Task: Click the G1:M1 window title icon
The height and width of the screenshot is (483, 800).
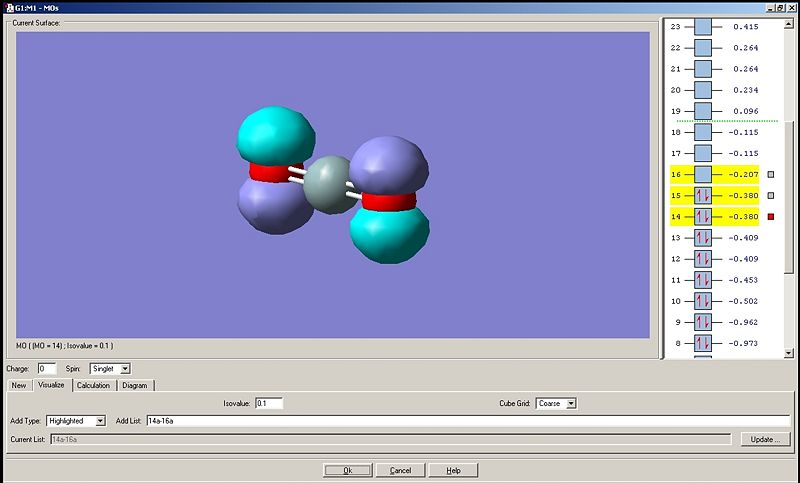Action: 9,8
